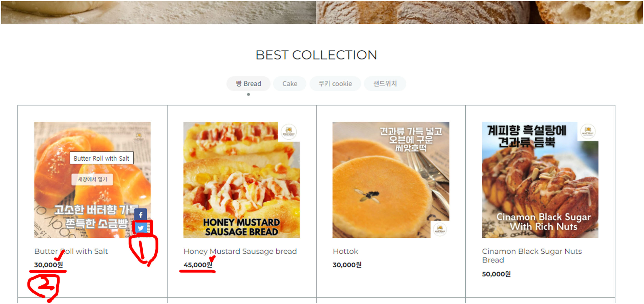Image resolution: width=644 pixels, height=304 pixels.
Task: Switch to the 샌드위치 tab
Action: (x=385, y=84)
